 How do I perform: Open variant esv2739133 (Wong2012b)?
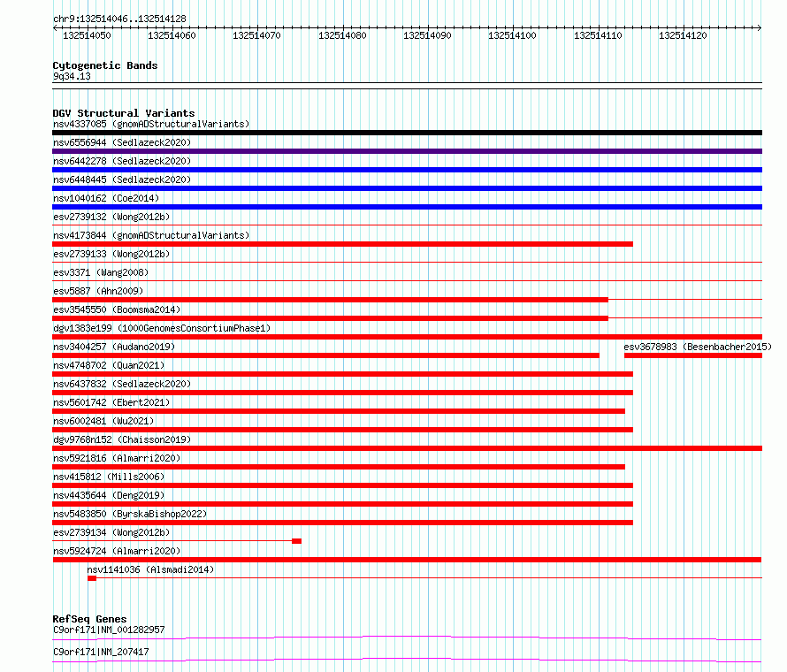(111, 254)
